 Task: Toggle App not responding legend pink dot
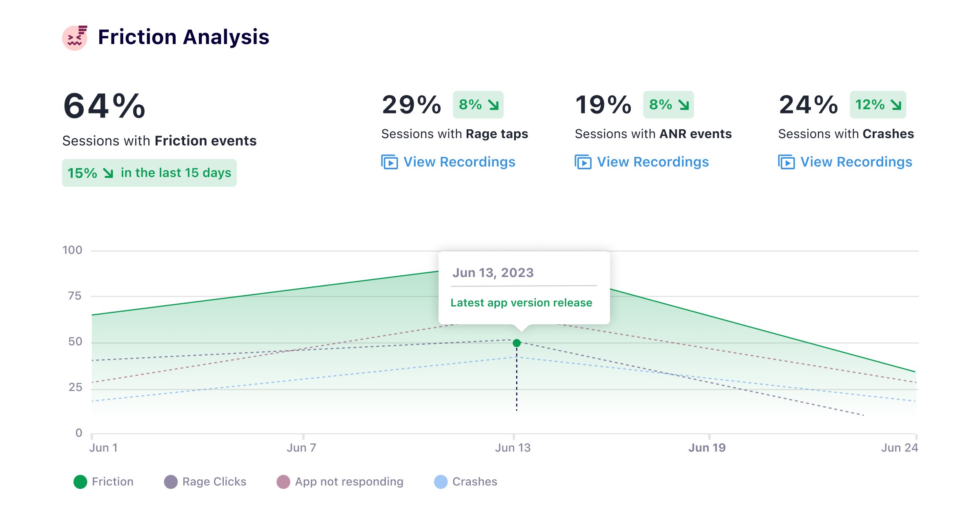tap(283, 482)
